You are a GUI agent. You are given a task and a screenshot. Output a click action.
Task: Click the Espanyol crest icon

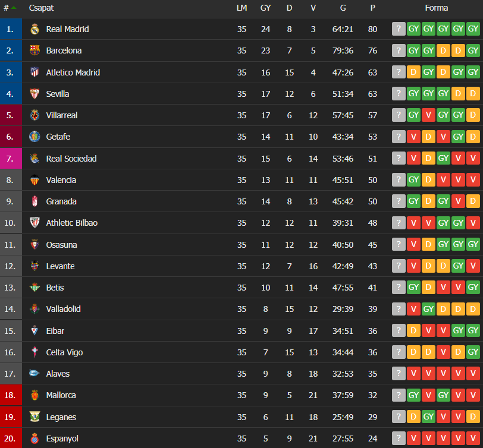pyautogui.click(x=34, y=438)
